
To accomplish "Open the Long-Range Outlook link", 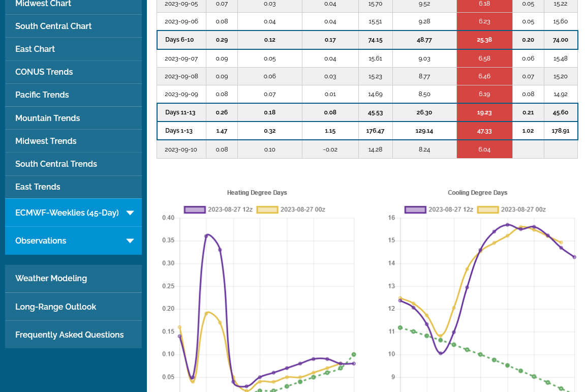I will 56,307.
